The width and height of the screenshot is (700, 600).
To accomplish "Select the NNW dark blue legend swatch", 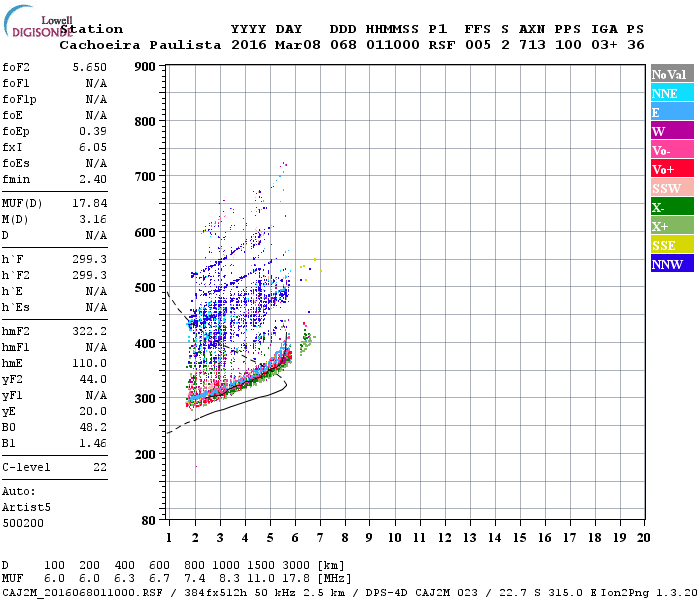I will tap(672, 264).
